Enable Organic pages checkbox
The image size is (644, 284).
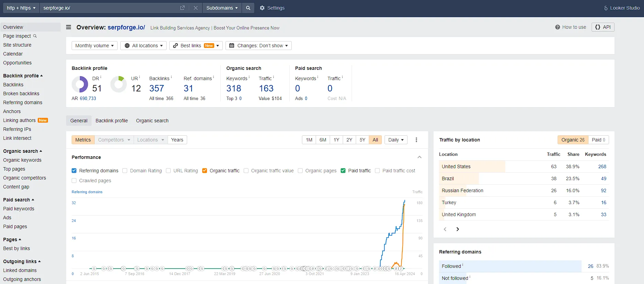300,171
